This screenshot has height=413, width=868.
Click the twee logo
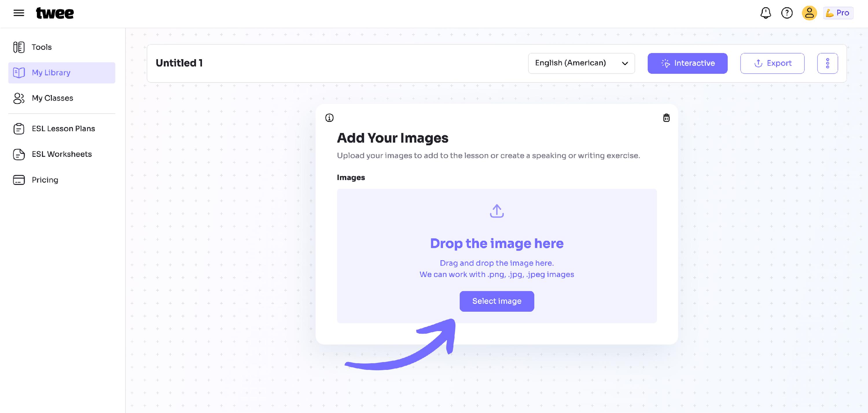click(x=55, y=13)
